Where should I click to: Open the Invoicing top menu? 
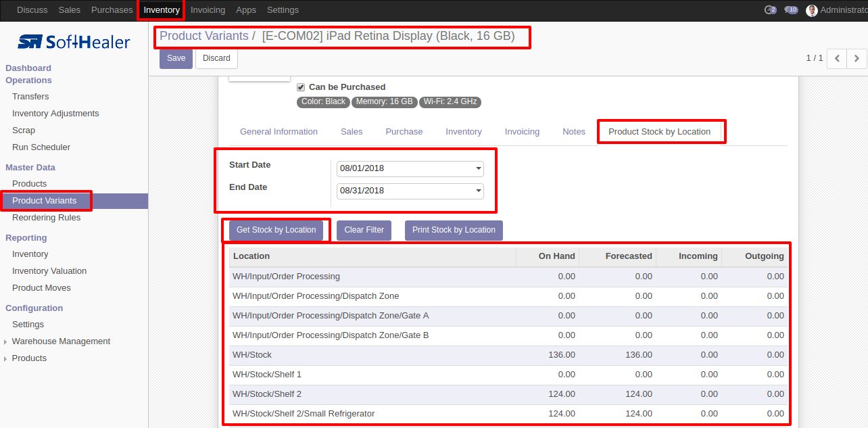[x=208, y=10]
